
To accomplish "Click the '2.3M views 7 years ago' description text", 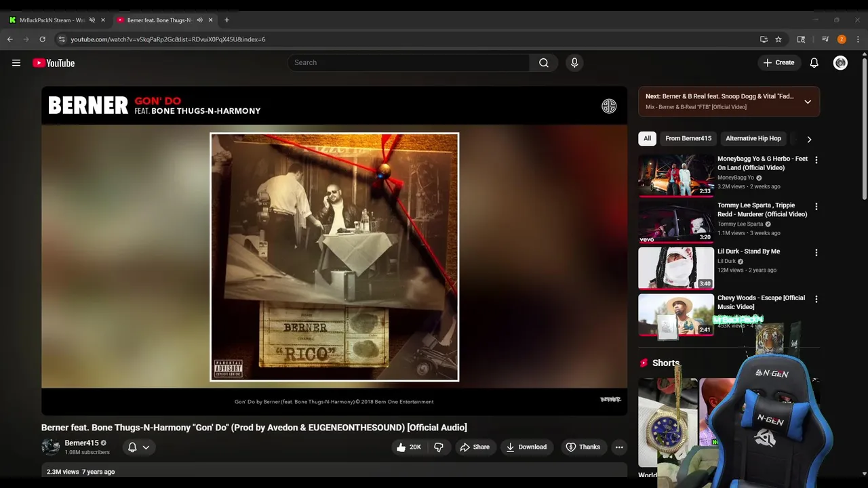I will coord(81,472).
